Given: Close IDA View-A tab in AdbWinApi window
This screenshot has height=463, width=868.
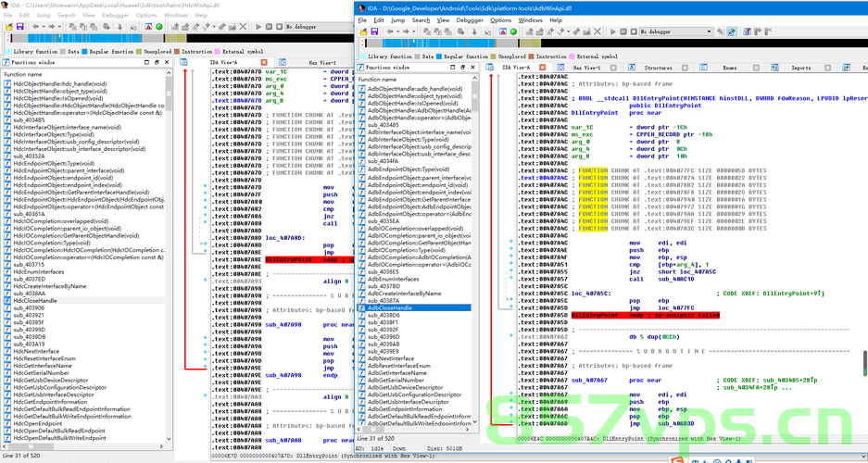Looking at the screenshot, I should pyautogui.click(x=543, y=68).
